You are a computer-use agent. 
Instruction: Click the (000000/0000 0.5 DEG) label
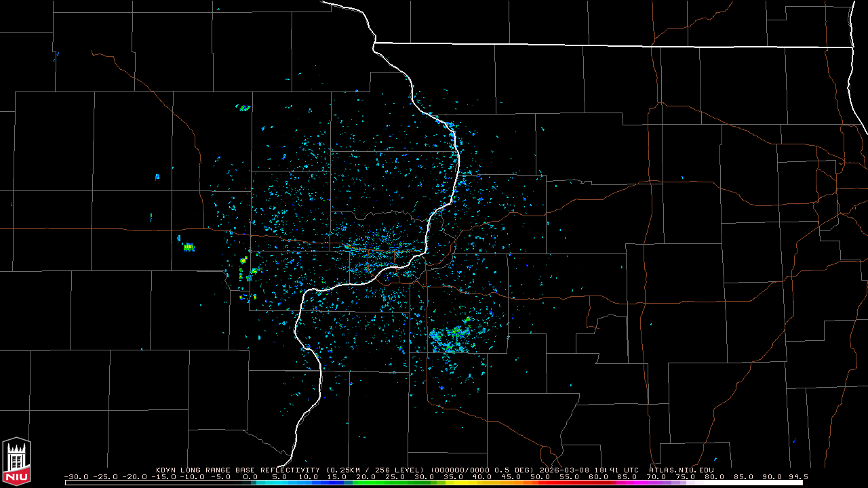[482, 470]
